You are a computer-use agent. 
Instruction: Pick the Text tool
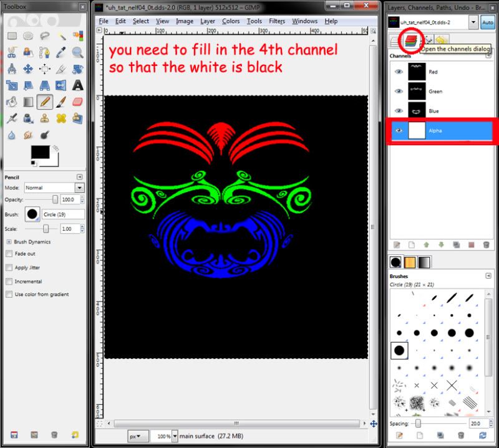point(77,85)
